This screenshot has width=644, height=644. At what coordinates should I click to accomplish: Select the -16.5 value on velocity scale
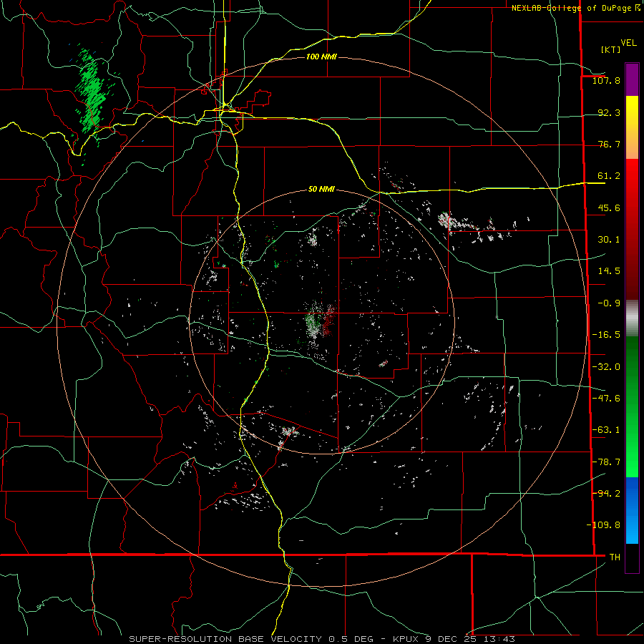606,335
